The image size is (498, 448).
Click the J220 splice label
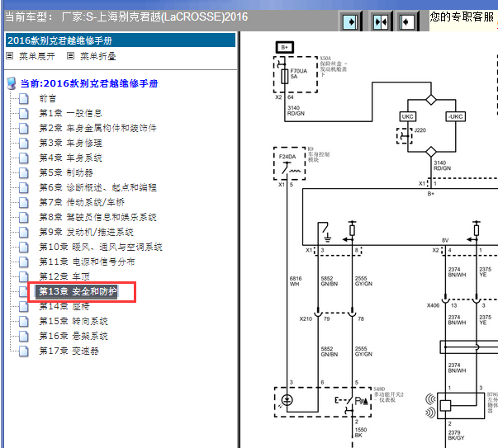(420, 130)
